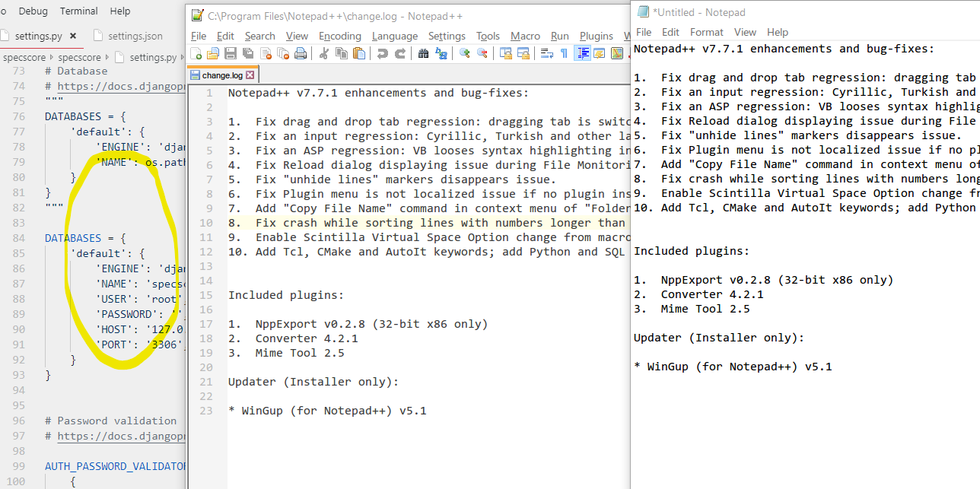The width and height of the screenshot is (980, 489).
Task: Open the Edit menu in Notepad++
Action: click(x=225, y=36)
